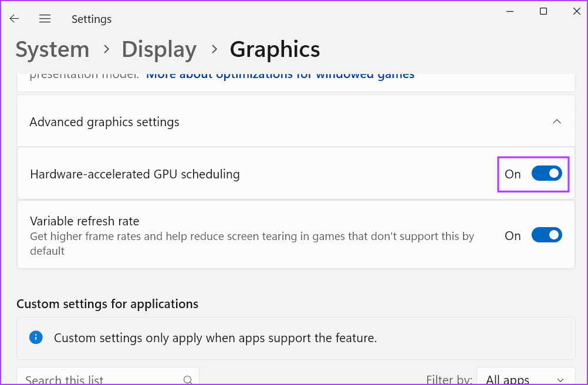Image resolution: width=588 pixels, height=385 pixels.
Task: Click the search magnifier icon
Action: tap(188, 379)
